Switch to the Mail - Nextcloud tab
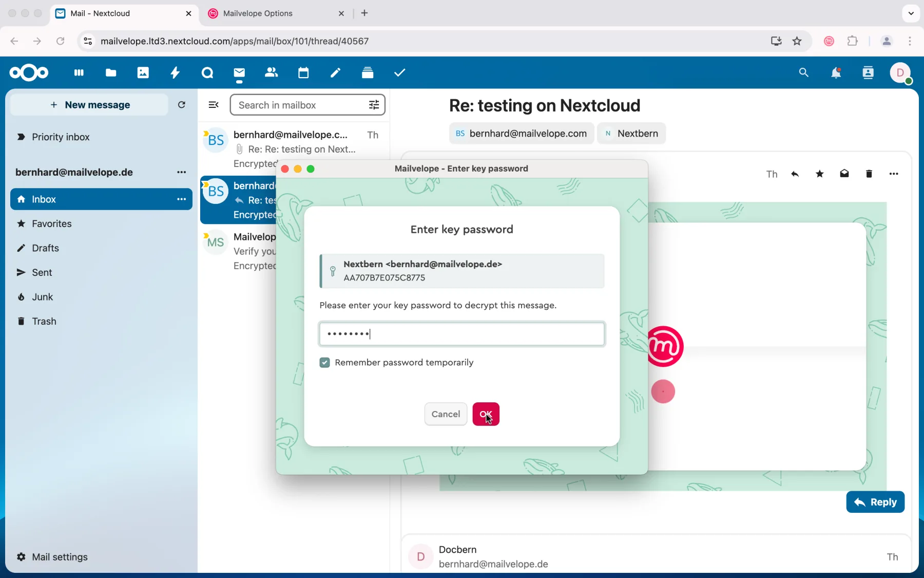The width and height of the screenshot is (924, 578). click(124, 13)
